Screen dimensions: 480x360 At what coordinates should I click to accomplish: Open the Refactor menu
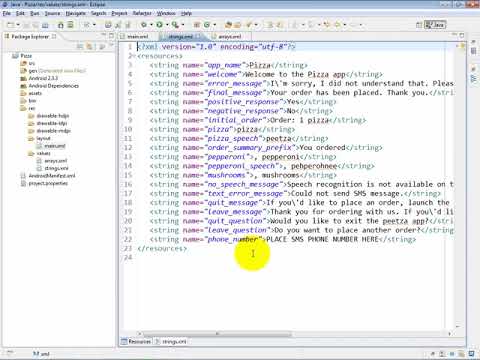coord(142,13)
